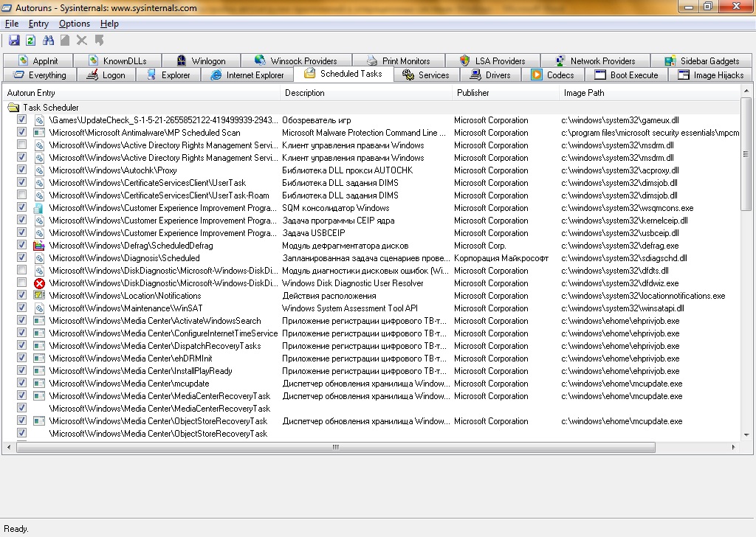This screenshot has height=537, width=756.
Task: Switch to the Drivers tab
Action: pos(490,75)
